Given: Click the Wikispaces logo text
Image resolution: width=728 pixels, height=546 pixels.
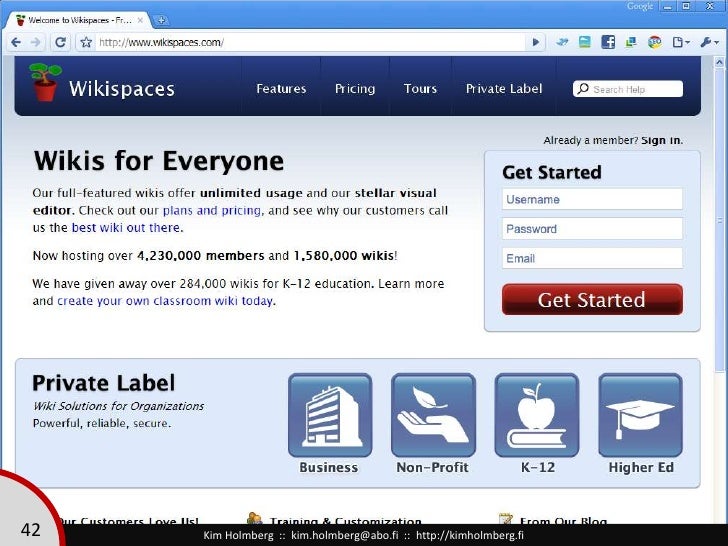Looking at the screenshot, I should coord(122,88).
